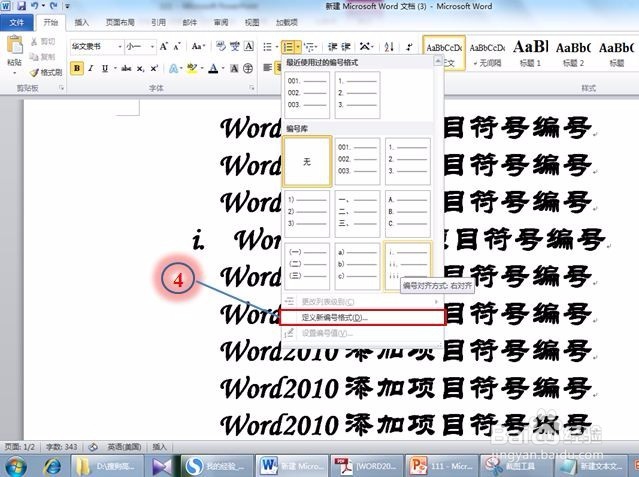Click the Enclose Characters circled icon
Screen dimensions: 639x477
coord(248,68)
